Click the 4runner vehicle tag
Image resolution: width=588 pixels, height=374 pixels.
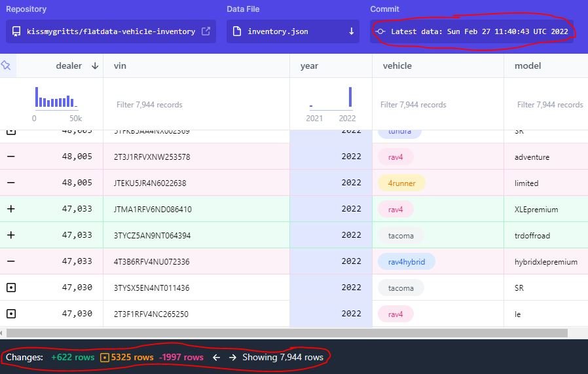pos(401,183)
